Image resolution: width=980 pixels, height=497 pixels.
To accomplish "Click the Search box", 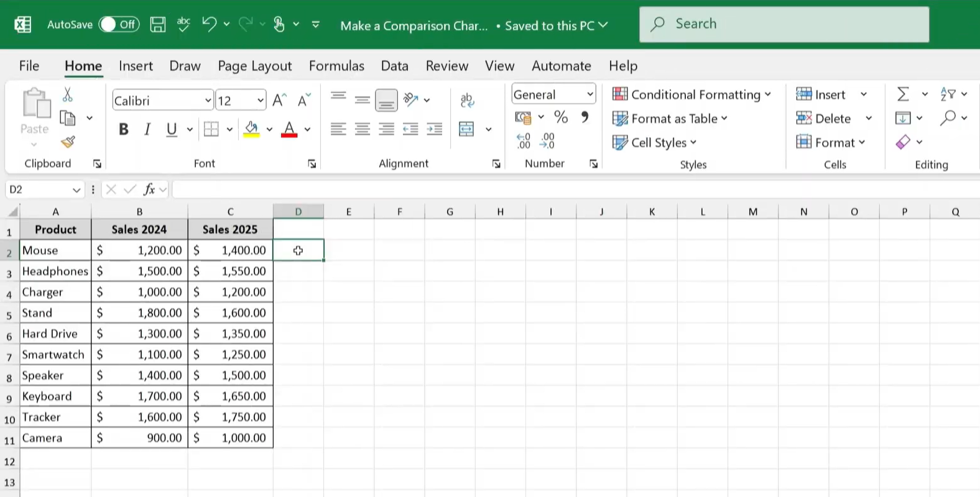I will tap(784, 24).
